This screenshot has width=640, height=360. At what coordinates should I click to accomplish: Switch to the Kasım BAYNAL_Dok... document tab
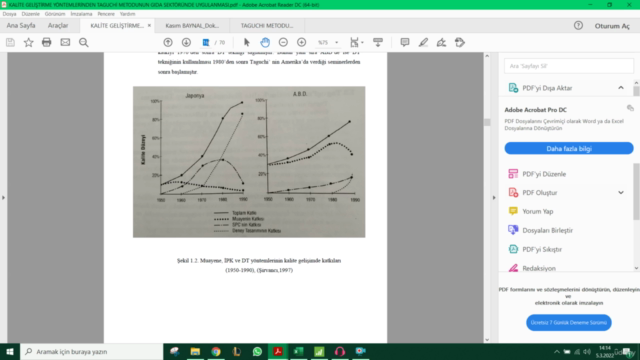pos(192,25)
